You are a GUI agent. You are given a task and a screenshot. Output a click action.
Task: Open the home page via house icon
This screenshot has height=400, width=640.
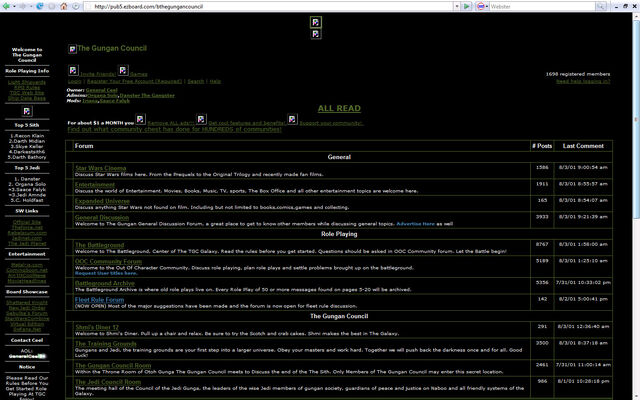click(x=64, y=6)
